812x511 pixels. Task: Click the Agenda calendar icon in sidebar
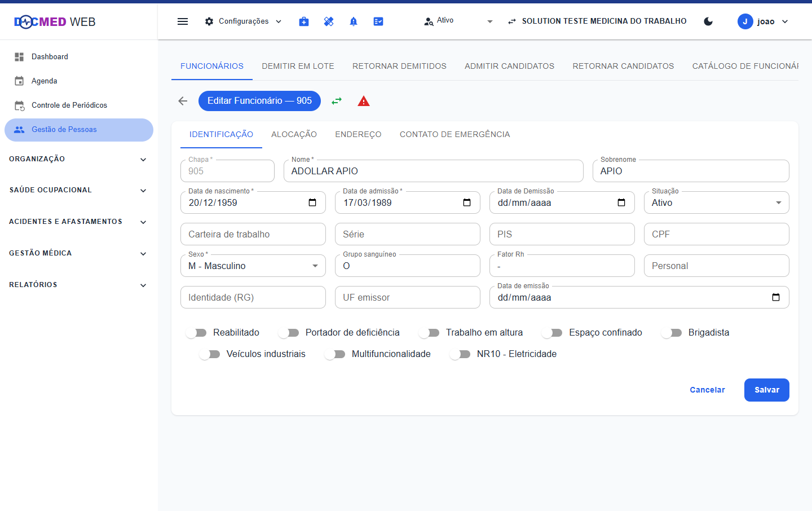19,81
